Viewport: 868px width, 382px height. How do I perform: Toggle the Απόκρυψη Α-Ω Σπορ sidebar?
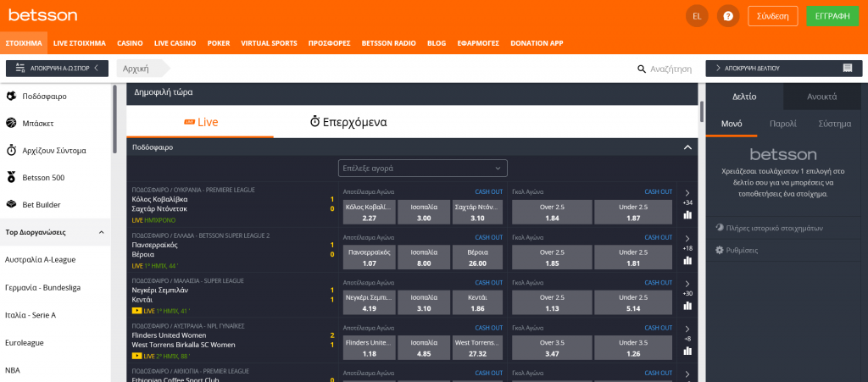[x=57, y=69]
